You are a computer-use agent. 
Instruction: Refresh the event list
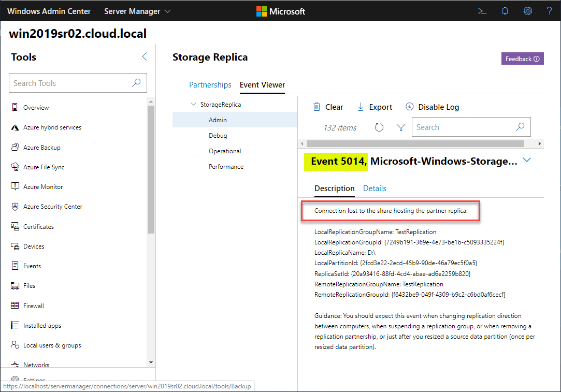coord(379,127)
